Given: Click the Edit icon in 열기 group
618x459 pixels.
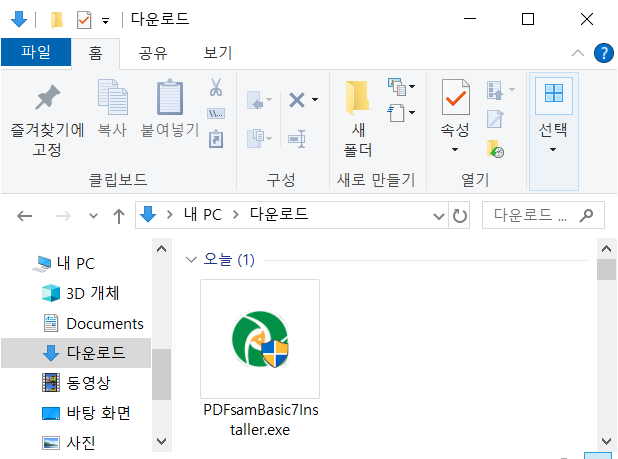Looking at the screenshot, I should [x=495, y=119].
